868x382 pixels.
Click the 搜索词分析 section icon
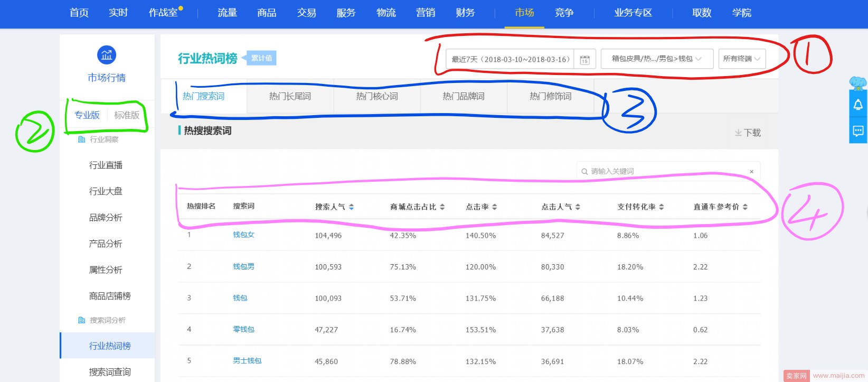(81, 320)
